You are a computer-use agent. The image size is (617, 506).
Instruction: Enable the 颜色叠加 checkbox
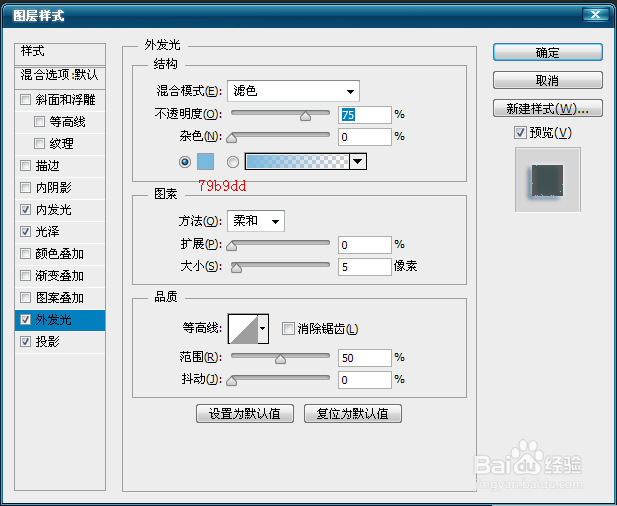tap(26, 254)
